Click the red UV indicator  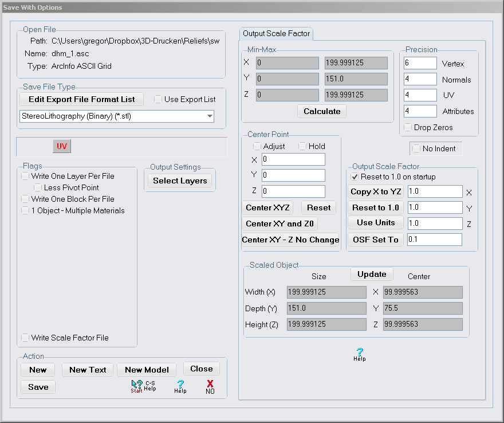(x=61, y=147)
